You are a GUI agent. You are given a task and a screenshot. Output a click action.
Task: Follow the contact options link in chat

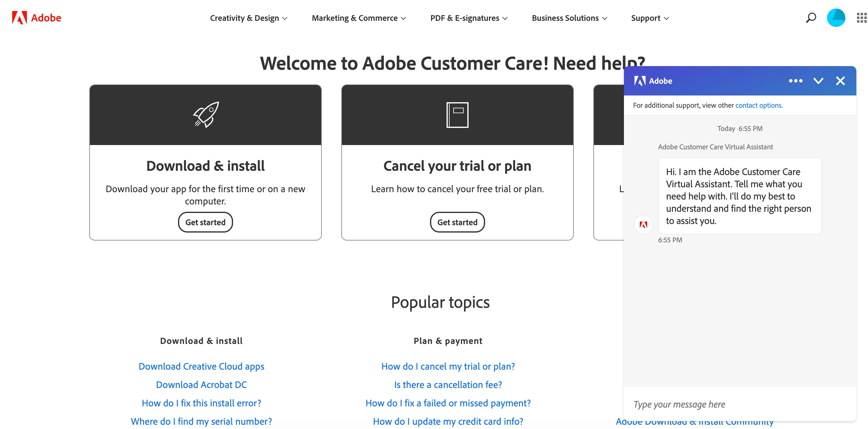tap(759, 106)
